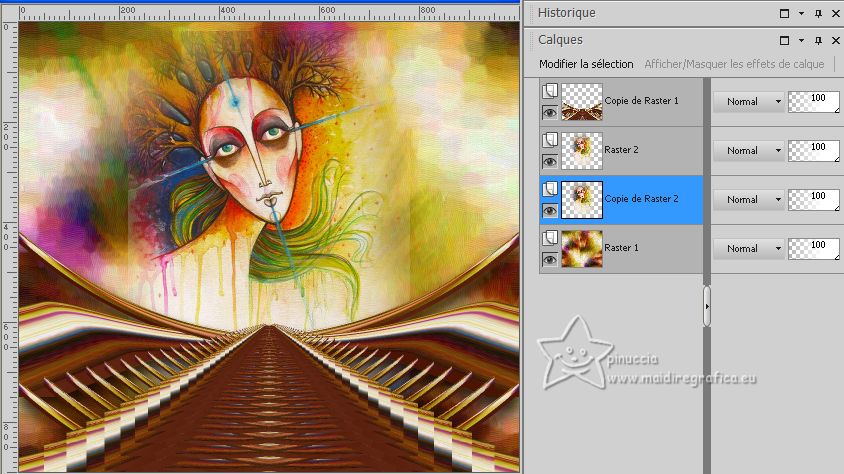Click opacity field of Copie de Raster 2

click(x=813, y=200)
